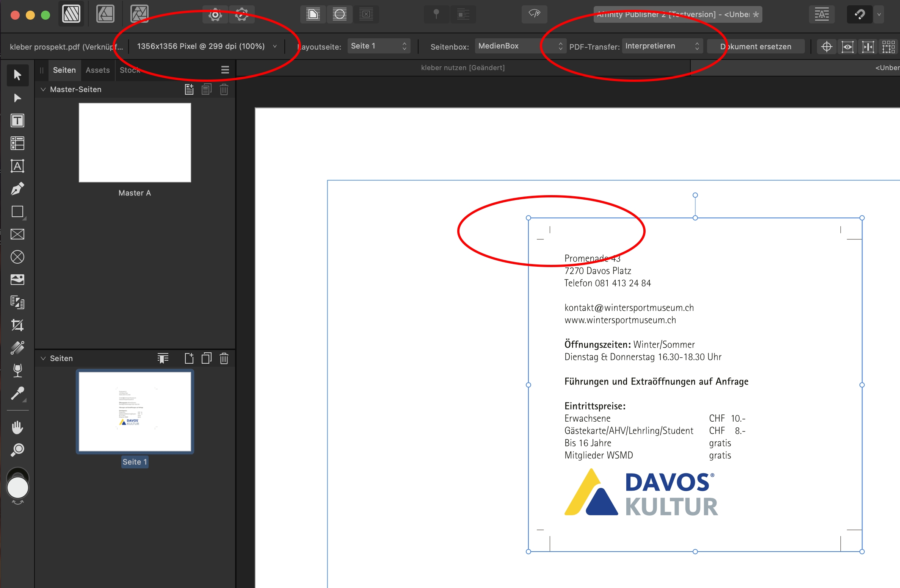
Task: Toggle the text wrap toolbar button
Action: click(463, 14)
